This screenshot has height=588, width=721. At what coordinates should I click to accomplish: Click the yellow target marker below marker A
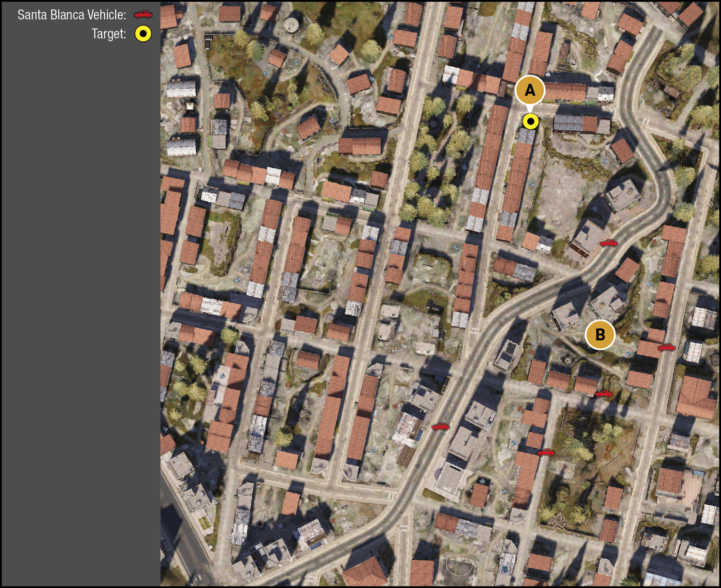(x=530, y=121)
